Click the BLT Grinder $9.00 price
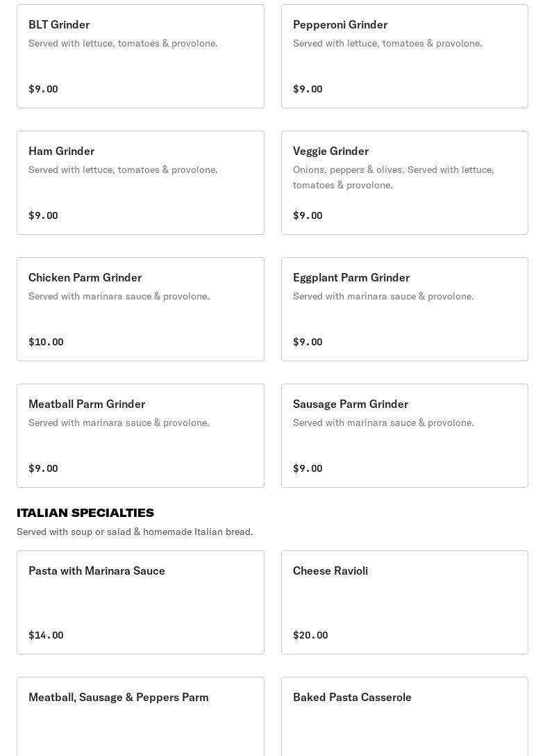Viewport: 545px width, 756px height. (x=43, y=89)
